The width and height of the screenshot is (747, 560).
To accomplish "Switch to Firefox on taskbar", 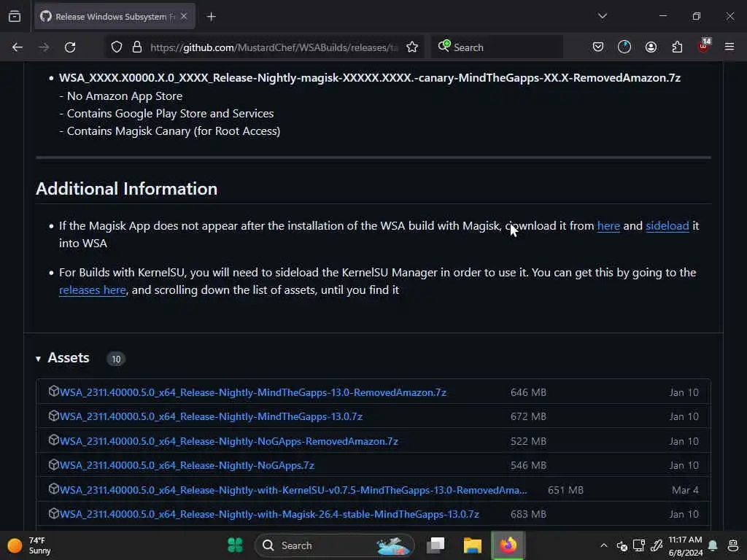I will (x=508, y=545).
